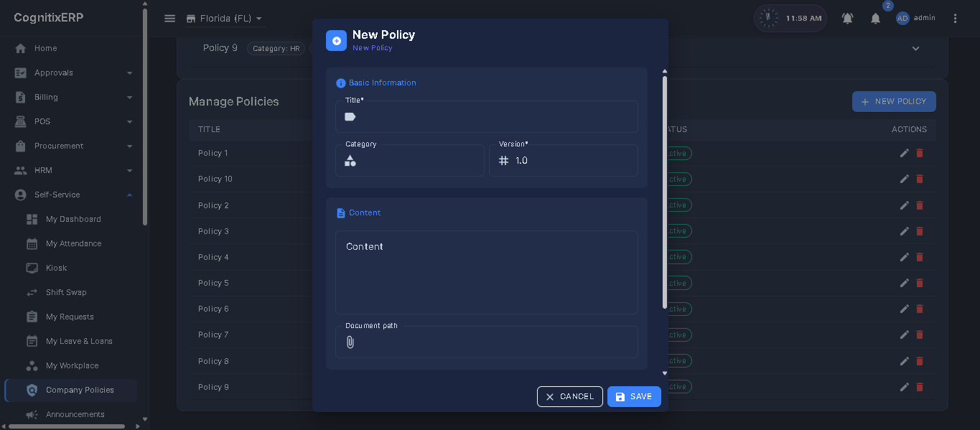Viewport: 980px width, 430px height.
Task: Open notifications bell with badge 2
Action: [876, 19]
